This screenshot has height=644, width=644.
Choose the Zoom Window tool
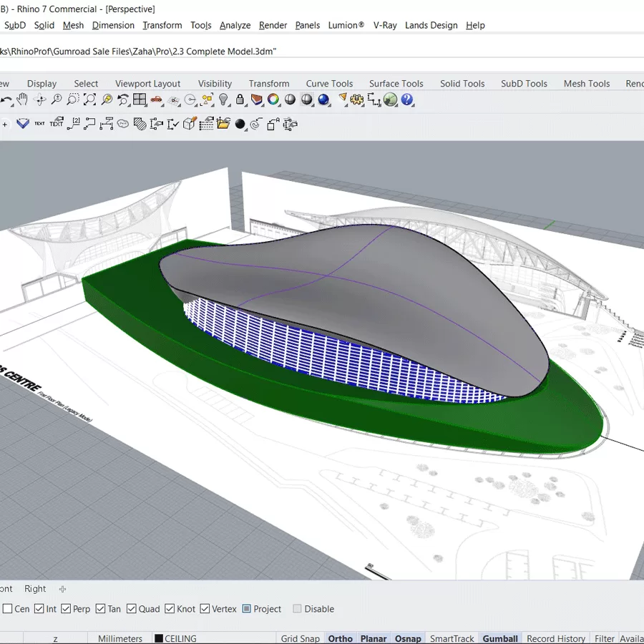(73, 99)
